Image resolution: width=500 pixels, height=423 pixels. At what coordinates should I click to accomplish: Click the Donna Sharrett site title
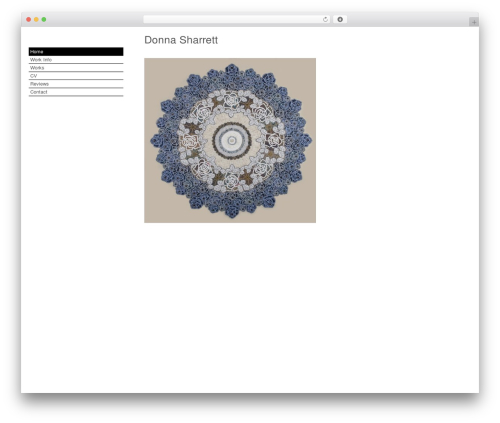pyautogui.click(x=181, y=40)
